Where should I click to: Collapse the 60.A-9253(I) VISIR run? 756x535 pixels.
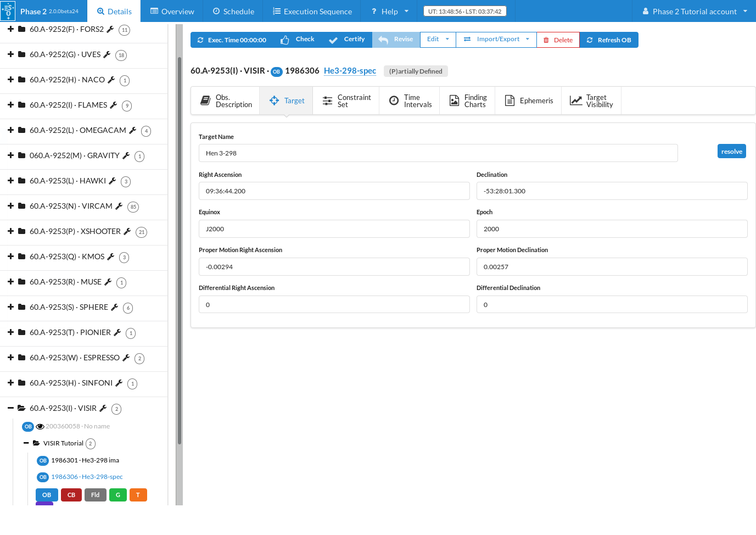pos(10,408)
